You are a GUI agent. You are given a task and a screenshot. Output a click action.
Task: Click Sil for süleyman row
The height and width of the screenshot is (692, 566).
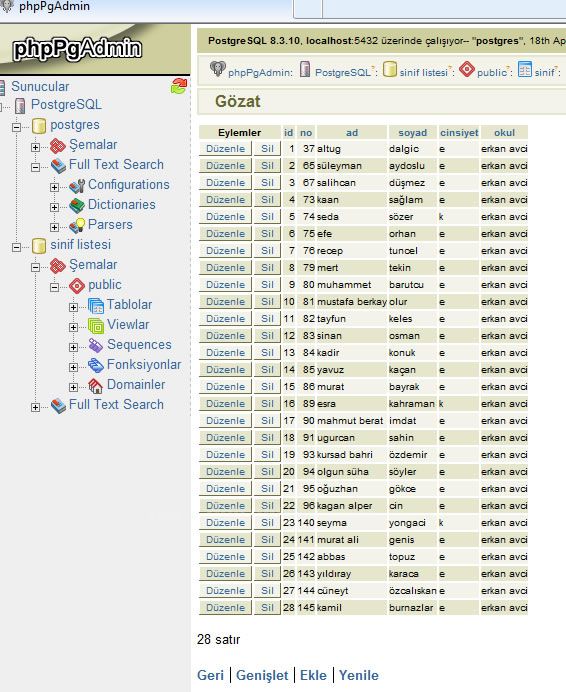pyautogui.click(x=267, y=165)
